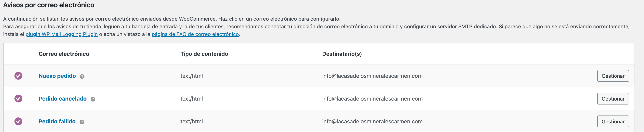Click the Tipo de contenido column header
Viewport: 644px width, 132px height.
(x=204, y=54)
